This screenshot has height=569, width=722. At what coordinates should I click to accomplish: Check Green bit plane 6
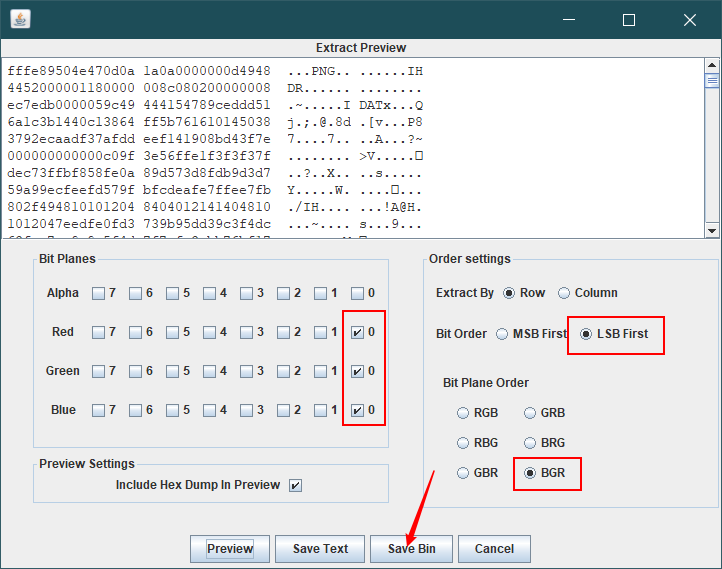click(x=135, y=371)
